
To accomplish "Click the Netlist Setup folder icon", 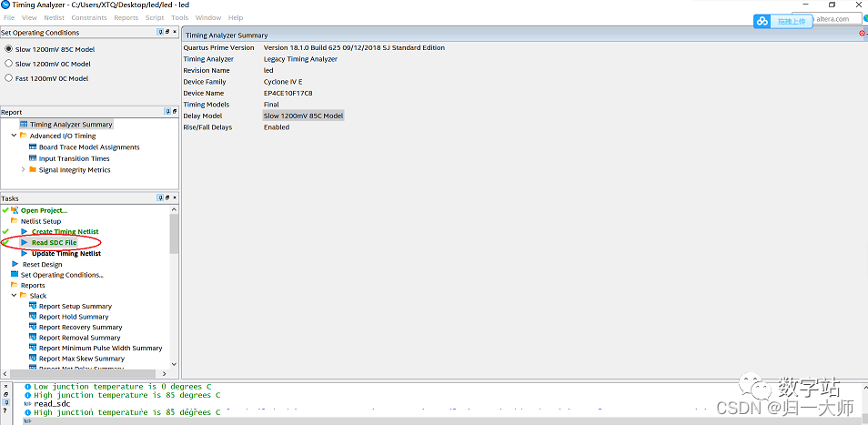I will [x=15, y=221].
